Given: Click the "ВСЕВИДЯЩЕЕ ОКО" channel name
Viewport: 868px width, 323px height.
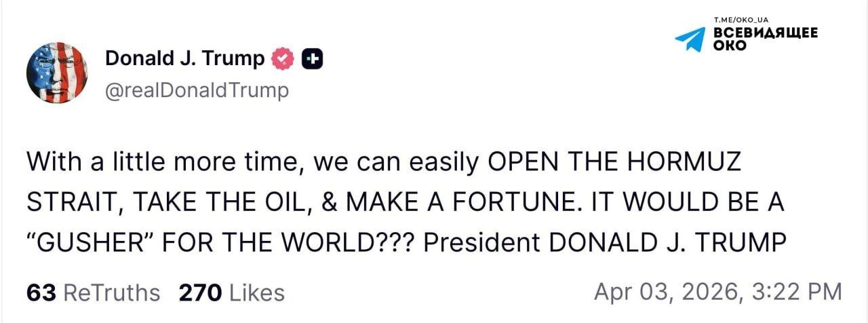Looking at the screenshot, I should 765,39.
